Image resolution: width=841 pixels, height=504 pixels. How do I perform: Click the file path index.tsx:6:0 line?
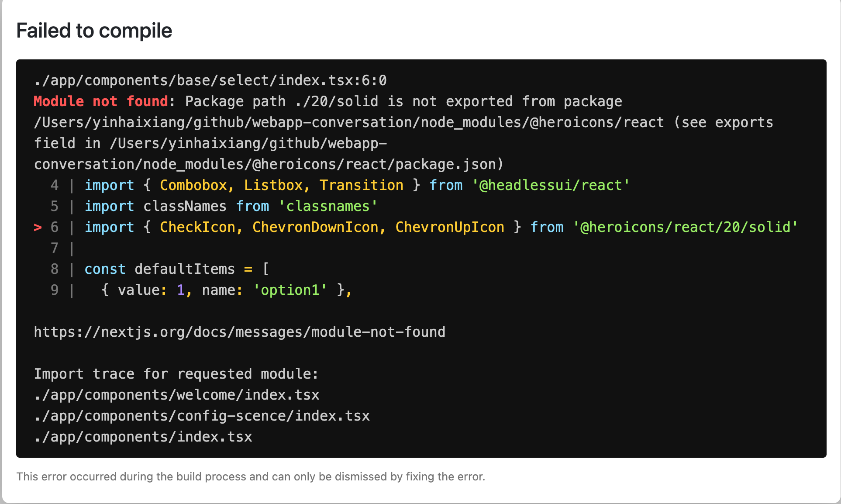click(210, 80)
